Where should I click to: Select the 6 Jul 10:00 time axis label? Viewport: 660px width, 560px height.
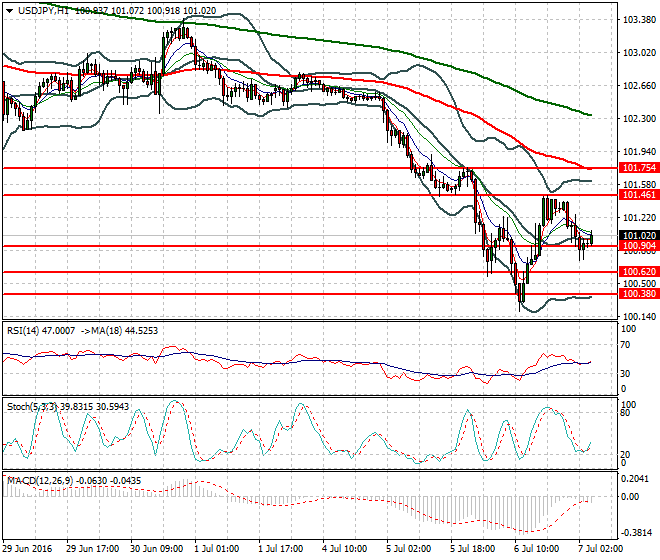tap(537, 549)
